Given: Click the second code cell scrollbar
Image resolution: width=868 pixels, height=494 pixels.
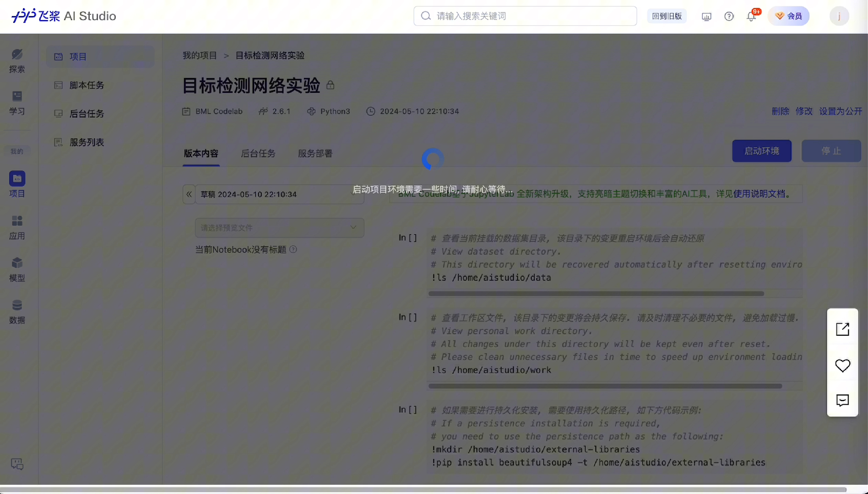Looking at the screenshot, I should coord(605,386).
